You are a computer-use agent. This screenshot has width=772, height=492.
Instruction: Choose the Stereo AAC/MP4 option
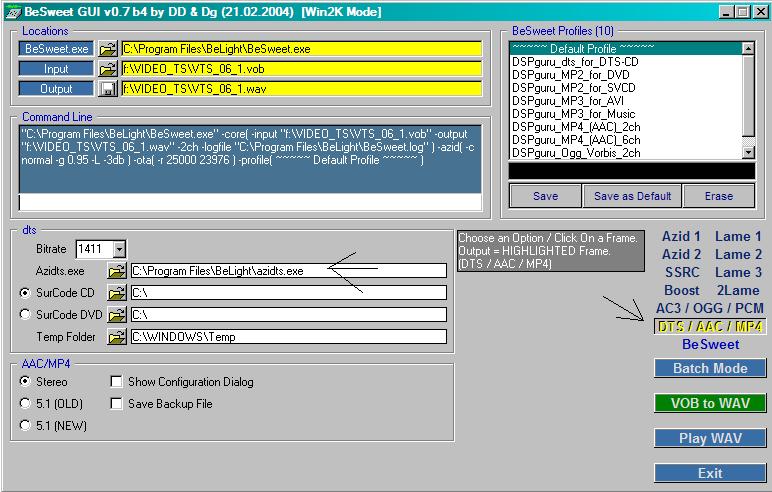[25, 381]
